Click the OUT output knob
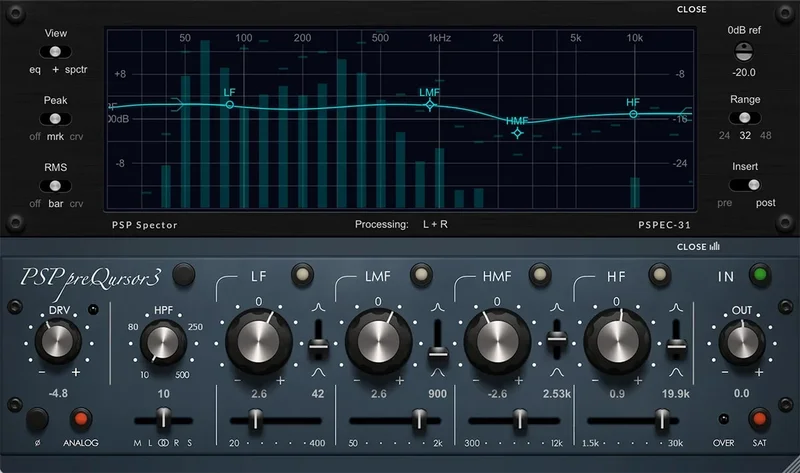 (742, 342)
